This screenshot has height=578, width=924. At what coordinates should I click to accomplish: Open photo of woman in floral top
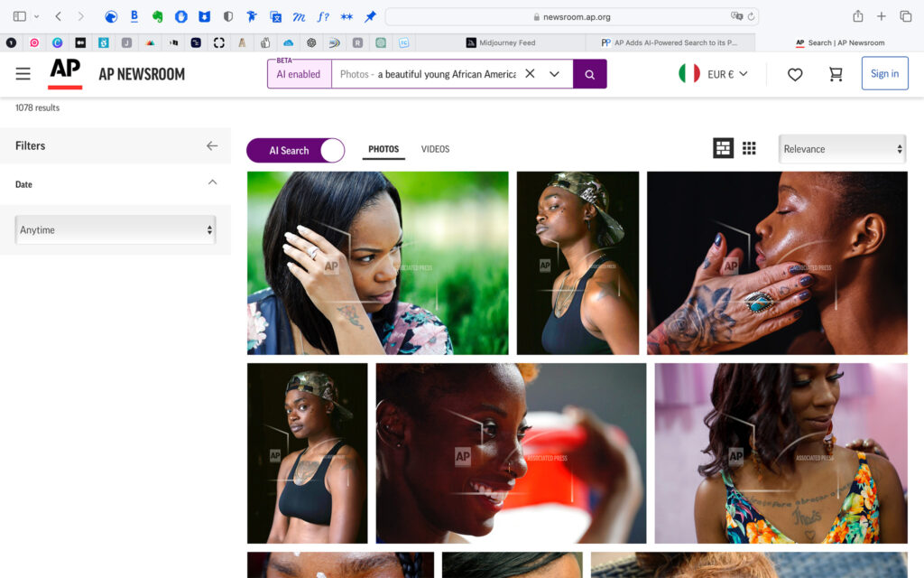tap(781, 453)
